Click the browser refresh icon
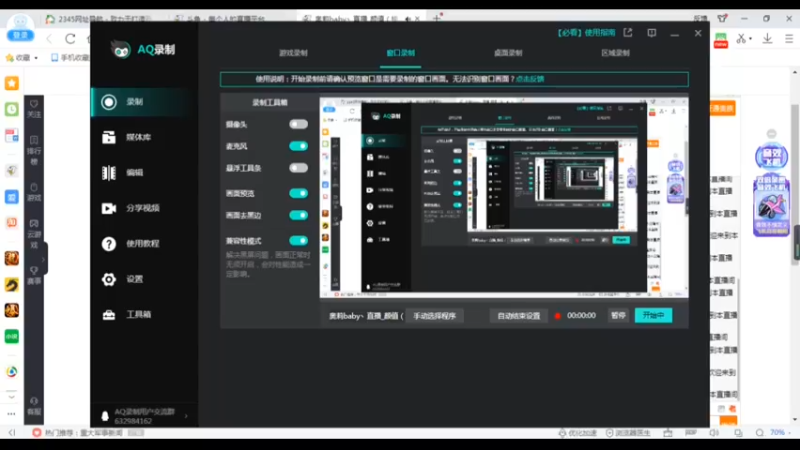800x450 pixels. click(70, 39)
